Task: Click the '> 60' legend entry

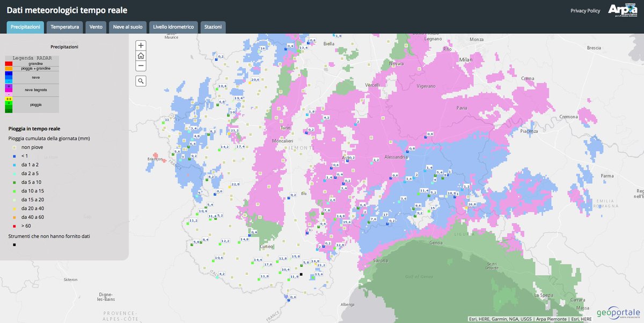Action: pyautogui.click(x=26, y=226)
